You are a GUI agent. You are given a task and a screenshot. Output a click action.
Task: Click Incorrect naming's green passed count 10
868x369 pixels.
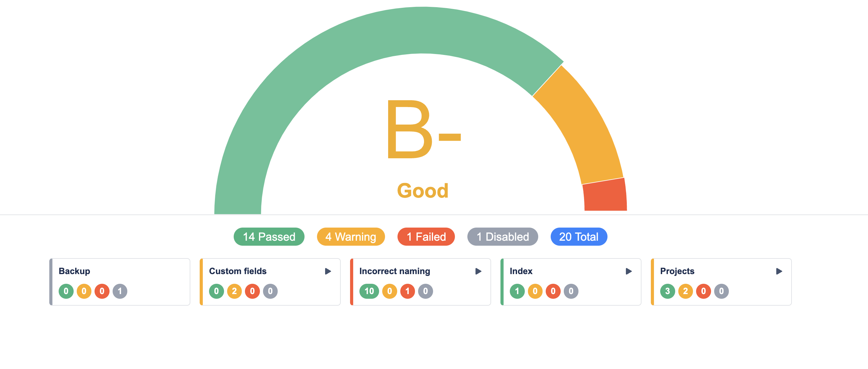point(369,291)
